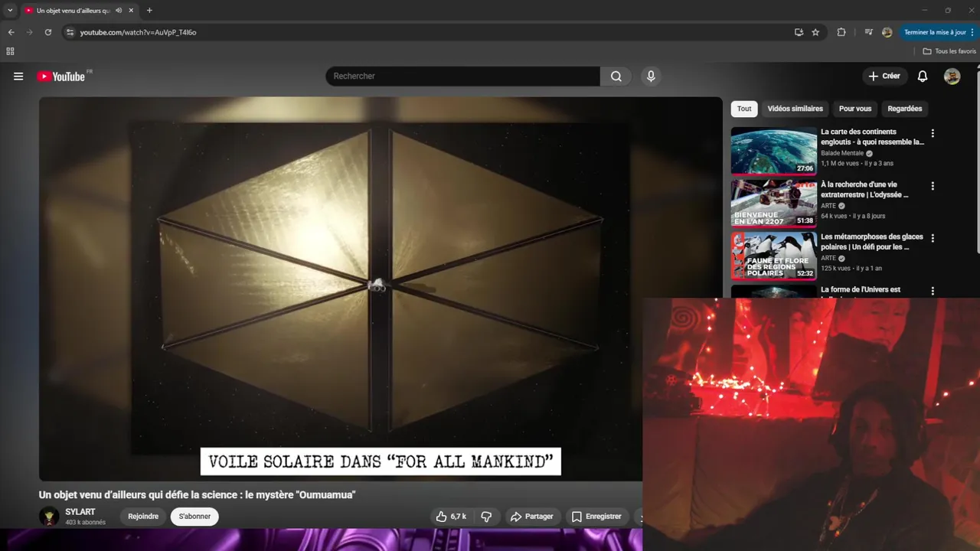Open La carte des continents thumbnail
980x551 pixels.
coord(773,151)
